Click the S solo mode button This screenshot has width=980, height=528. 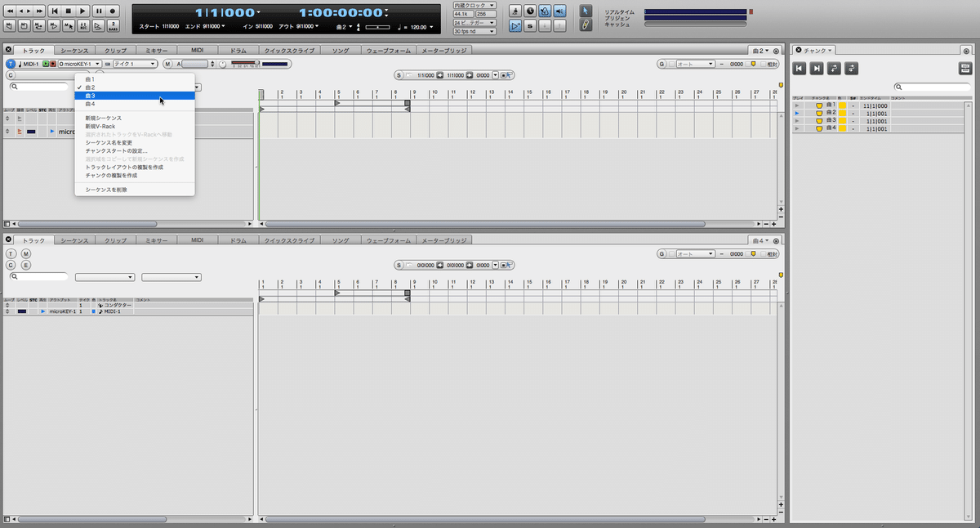[x=530, y=26]
